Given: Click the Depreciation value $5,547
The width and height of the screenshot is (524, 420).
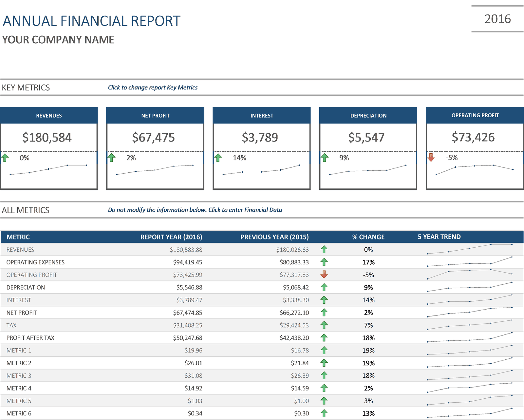Looking at the screenshot, I should click(x=366, y=138).
